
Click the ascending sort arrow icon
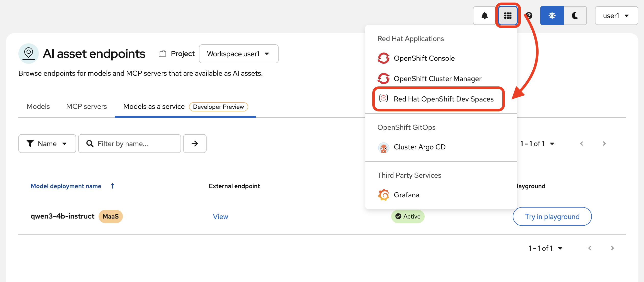click(113, 186)
